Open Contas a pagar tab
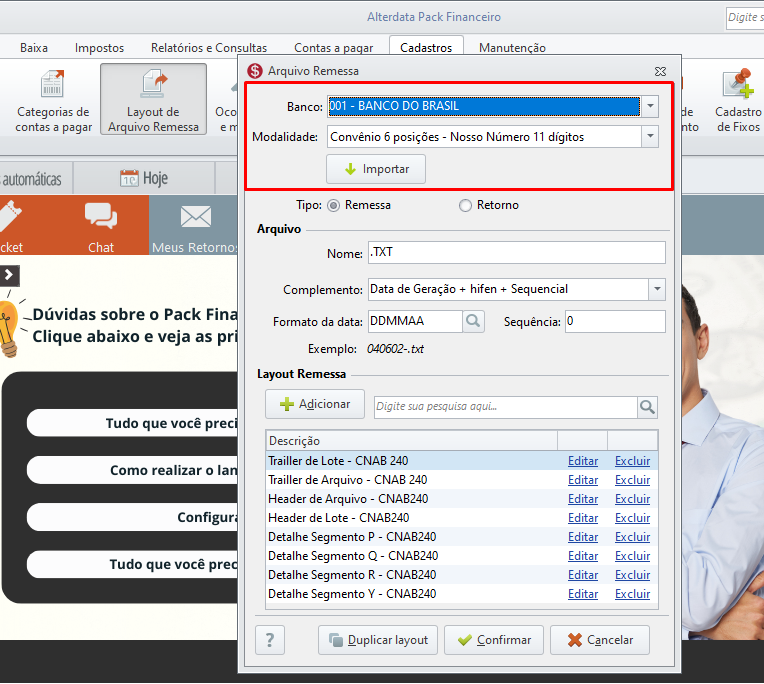The width and height of the screenshot is (764, 684). point(333,48)
